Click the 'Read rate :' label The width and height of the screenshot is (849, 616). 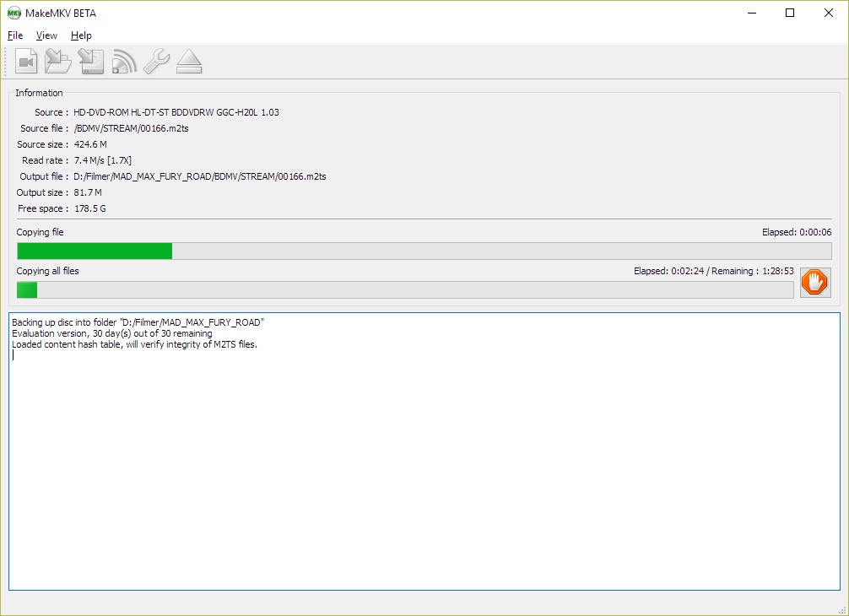[x=46, y=161]
